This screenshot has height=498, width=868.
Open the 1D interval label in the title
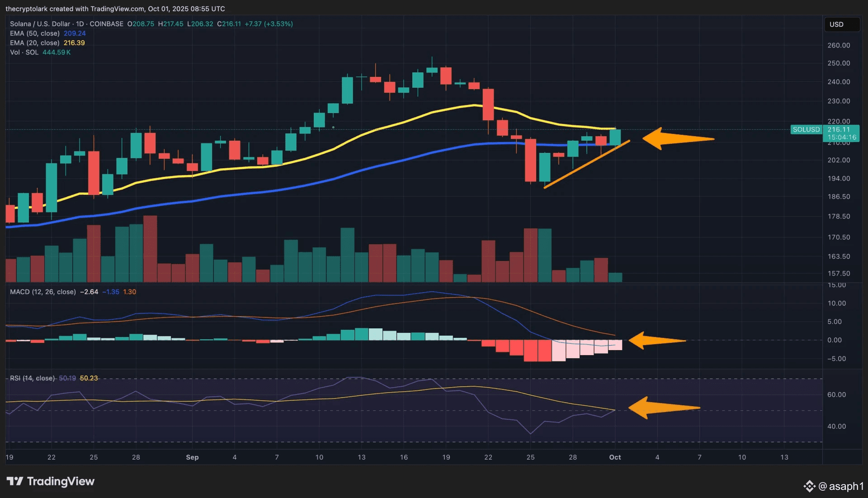(x=80, y=24)
